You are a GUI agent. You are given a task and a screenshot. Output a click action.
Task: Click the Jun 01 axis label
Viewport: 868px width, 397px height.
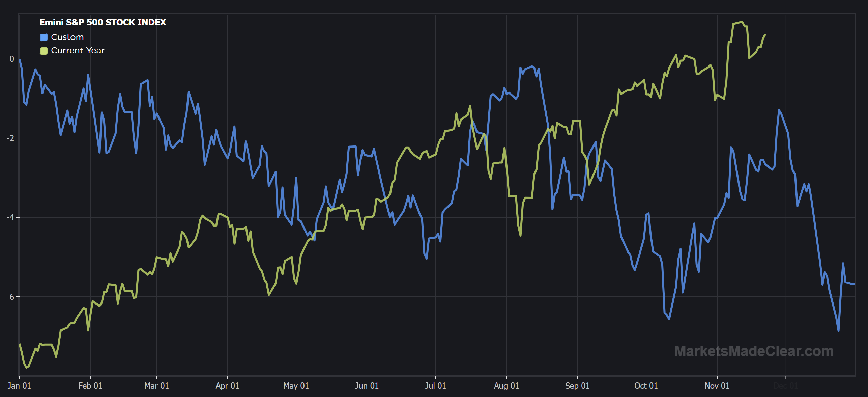pyautogui.click(x=367, y=386)
